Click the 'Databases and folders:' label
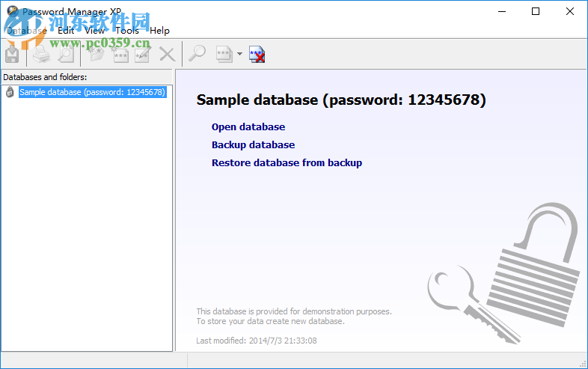Screen dimensions: 588x369 (x=45, y=77)
